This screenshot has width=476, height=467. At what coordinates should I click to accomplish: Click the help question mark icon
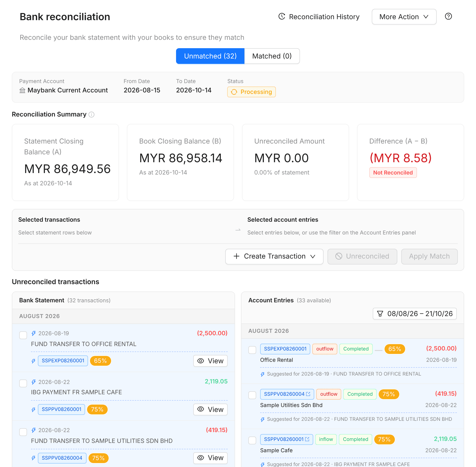click(448, 16)
